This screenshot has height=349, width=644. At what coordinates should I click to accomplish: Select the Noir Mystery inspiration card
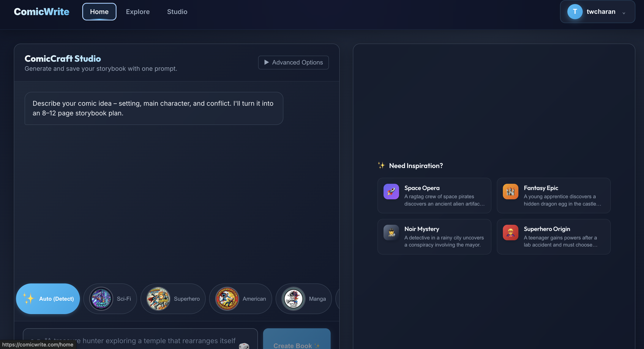click(x=434, y=237)
